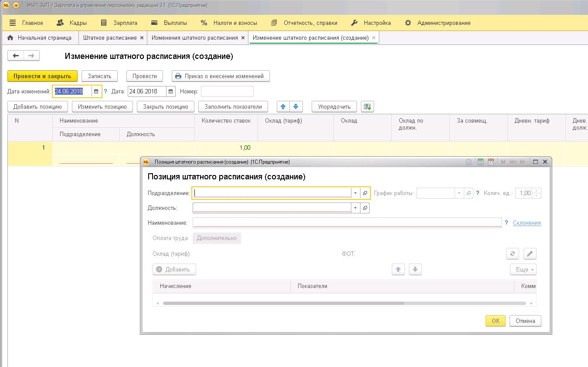The image size is (588, 367).
Task: Click the pencil edit icon button
Action: [x=530, y=254]
